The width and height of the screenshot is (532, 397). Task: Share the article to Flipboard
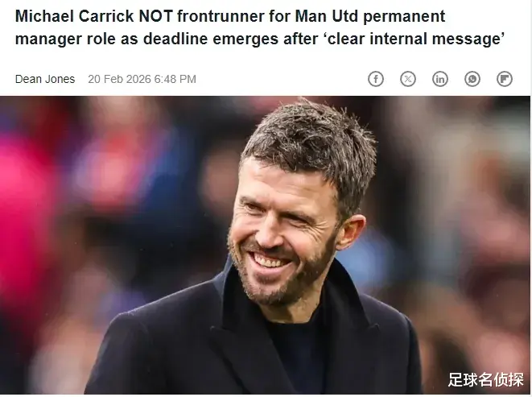point(505,79)
